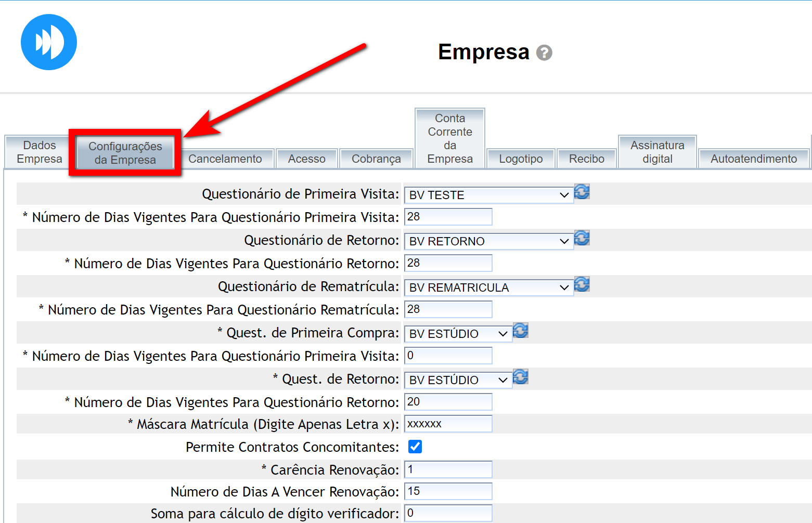Open the help icon beside Empresa title
This screenshot has height=523, width=812.
coord(544,53)
